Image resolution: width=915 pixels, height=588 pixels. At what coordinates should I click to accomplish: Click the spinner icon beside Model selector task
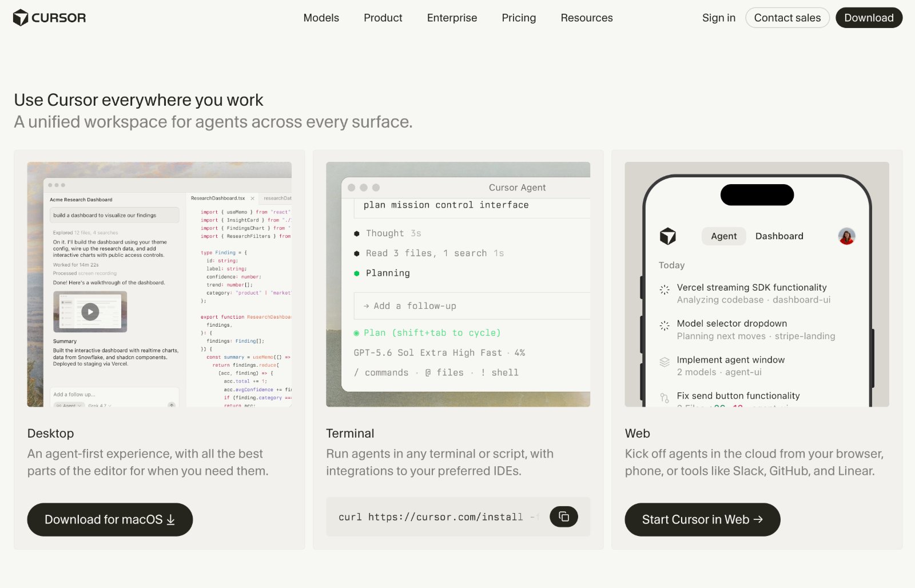click(664, 325)
